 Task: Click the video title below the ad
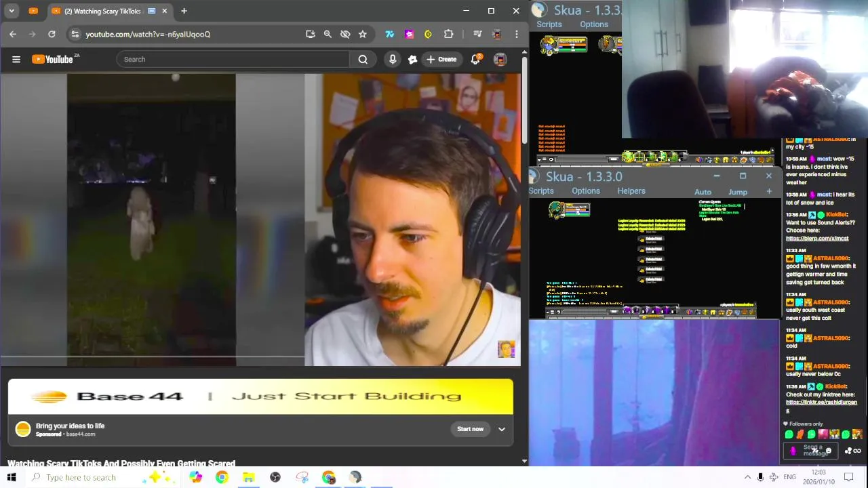[x=121, y=464]
